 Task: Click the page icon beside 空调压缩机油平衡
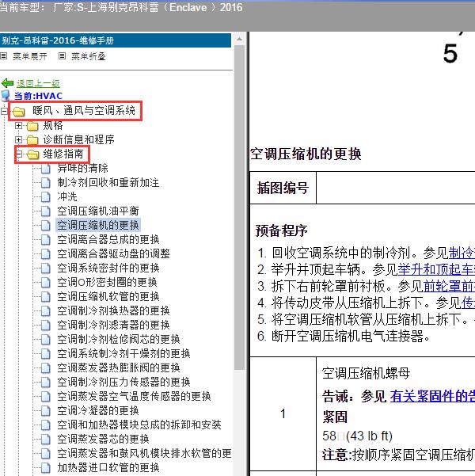pos(46,211)
